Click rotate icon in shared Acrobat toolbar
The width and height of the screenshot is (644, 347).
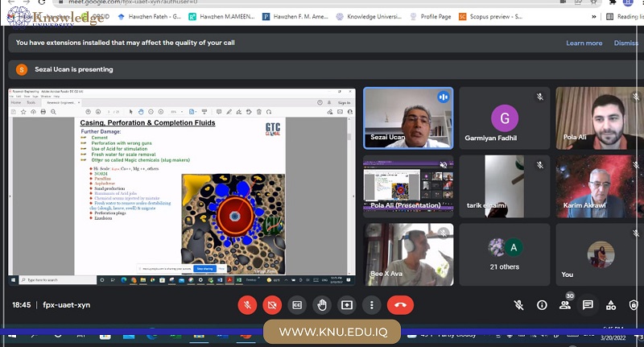point(269,112)
